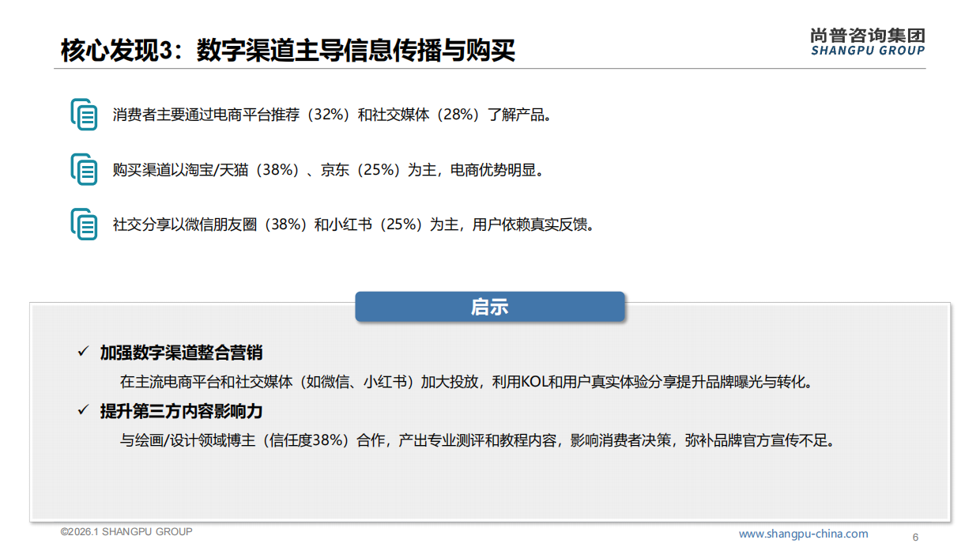Open the www.shangpu-china.com link
The width and height of the screenshot is (980, 551).
point(803,534)
